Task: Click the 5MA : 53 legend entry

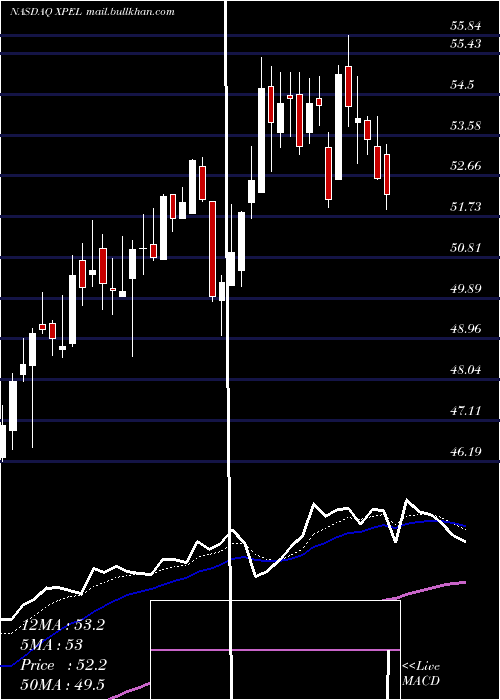Action: click(x=52, y=645)
